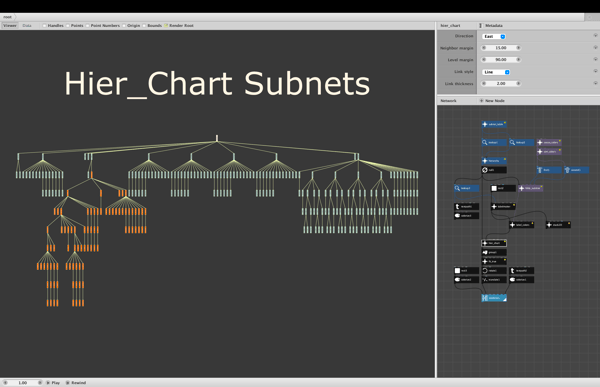Screen dimensions: 600x387
Task: Click the Play button
Action: tap(53, 383)
